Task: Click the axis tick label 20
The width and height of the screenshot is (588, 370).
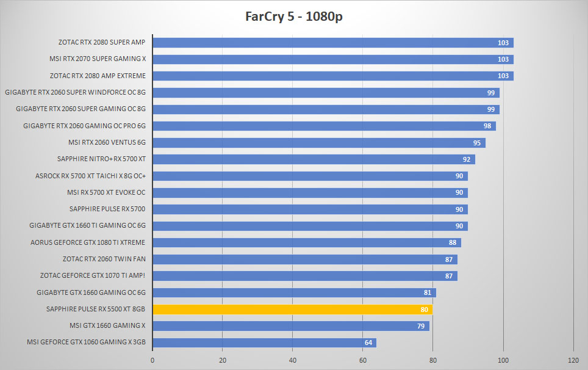Action: point(223,360)
